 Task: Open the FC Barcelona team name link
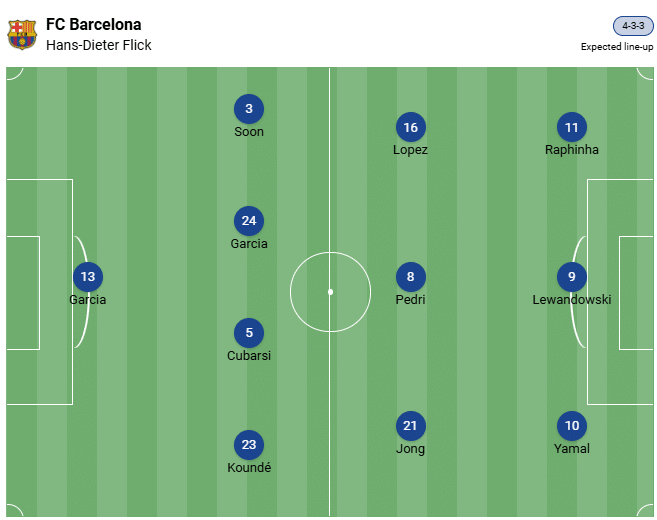[x=93, y=24]
